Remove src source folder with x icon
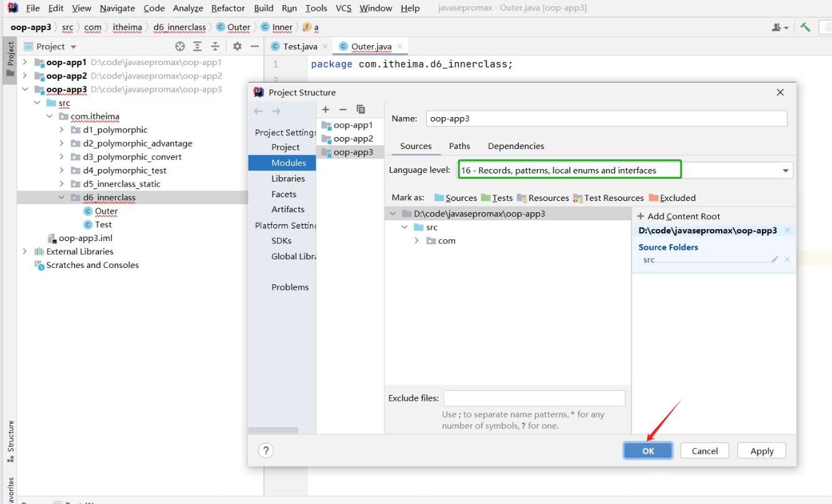The height and width of the screenshot is (504, 832). click(788, 260)
